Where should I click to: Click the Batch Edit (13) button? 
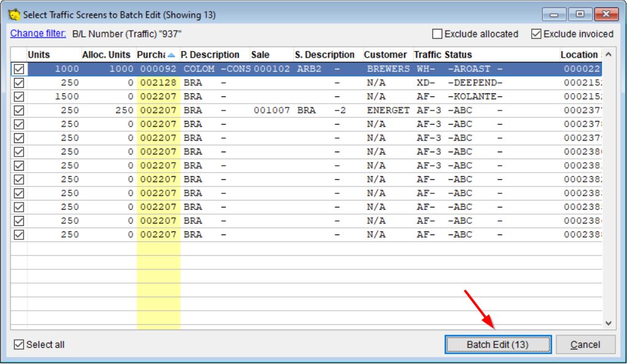tap(498, 344)
